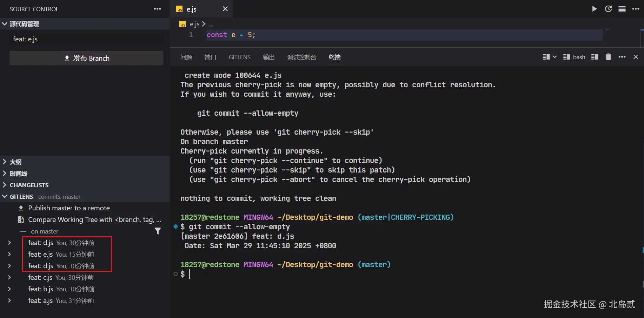Switch to the GITLENS panel tab
The height and width of the screenshot is (318, 644).
240,57
